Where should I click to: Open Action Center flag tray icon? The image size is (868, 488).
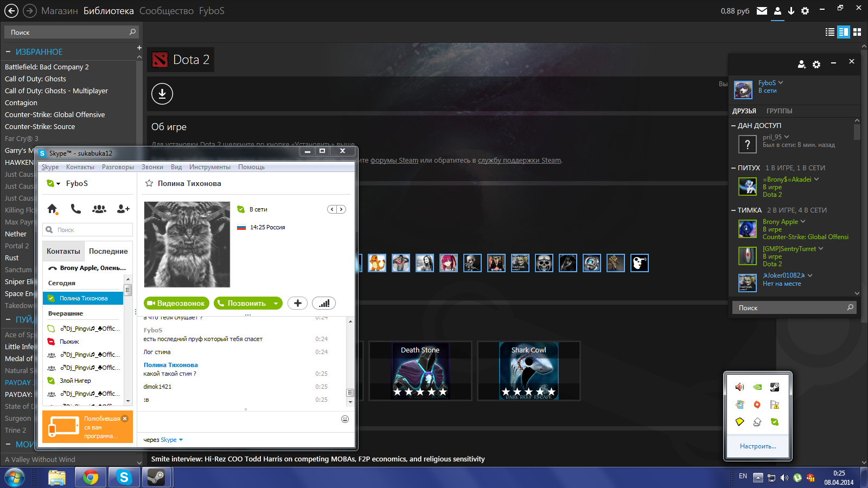point(775,404)
